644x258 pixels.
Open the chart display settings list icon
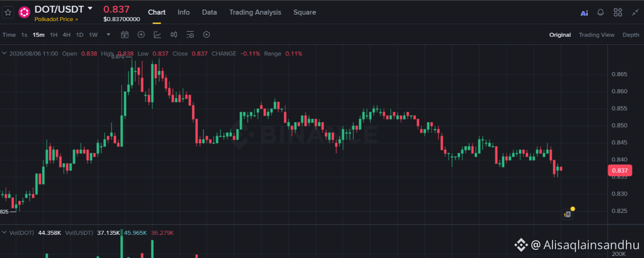point(190,35)
